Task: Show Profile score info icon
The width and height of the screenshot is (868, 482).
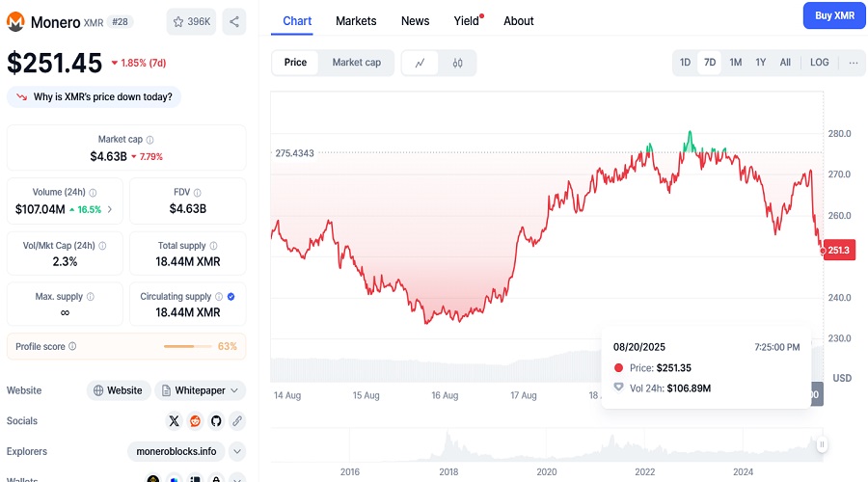Action: point(72,346)
